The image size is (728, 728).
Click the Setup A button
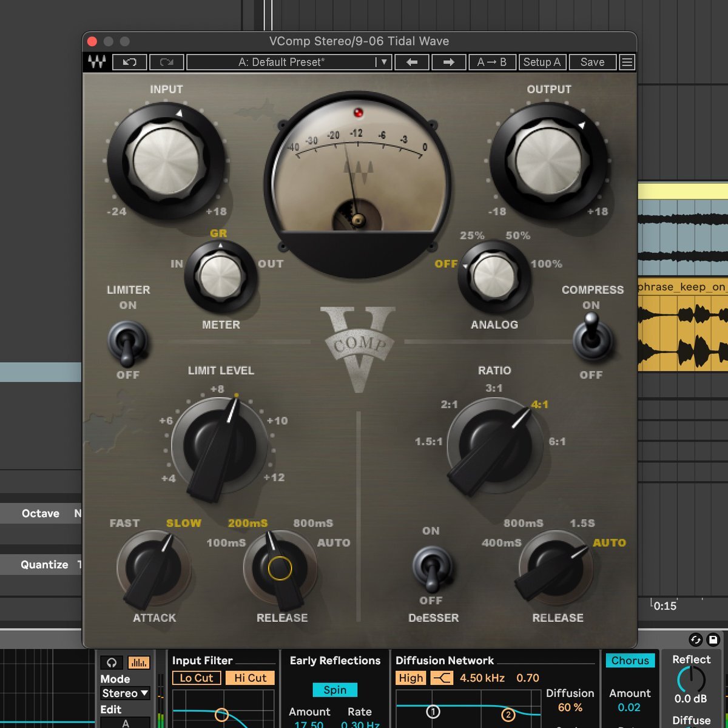point(542,62)
